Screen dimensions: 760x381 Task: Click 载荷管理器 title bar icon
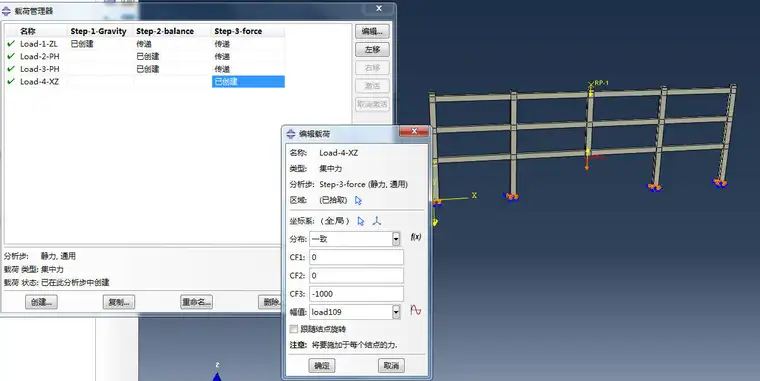tap(6, 10)
